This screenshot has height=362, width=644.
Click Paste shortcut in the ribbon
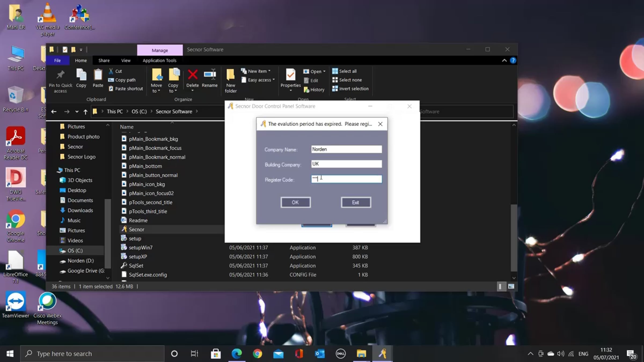tap(126, 88)
